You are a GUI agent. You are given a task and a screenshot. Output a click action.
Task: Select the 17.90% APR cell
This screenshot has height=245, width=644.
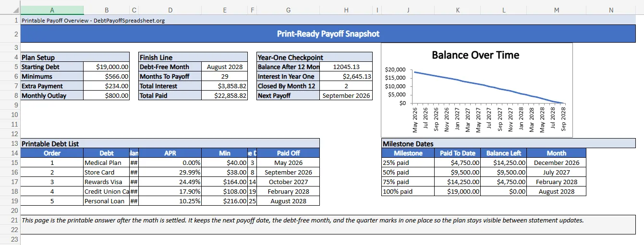[x=170, y=191]
